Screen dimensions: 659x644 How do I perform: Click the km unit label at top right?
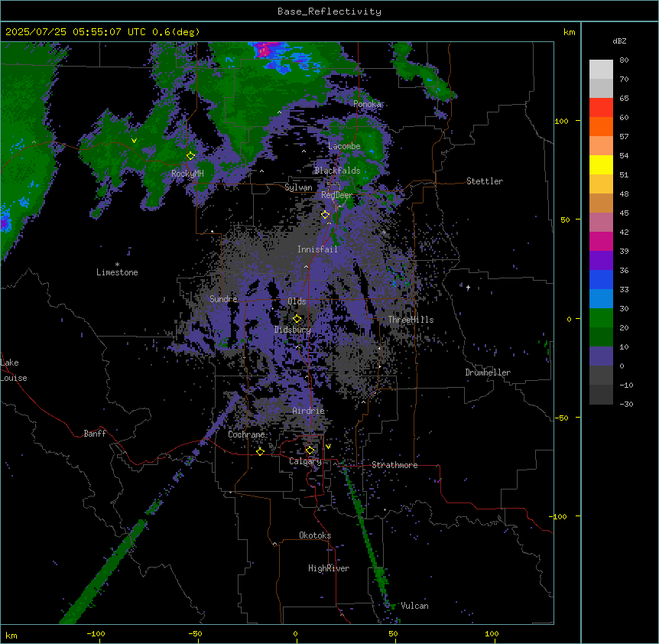[x=569, y=32]
